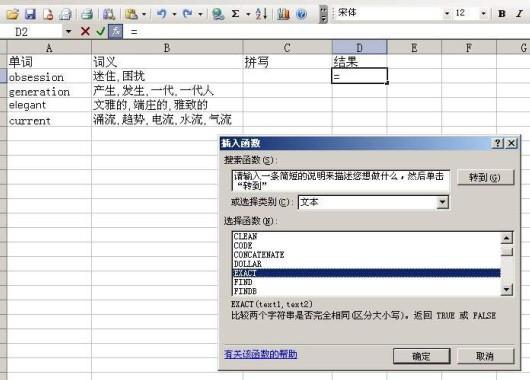Screen dimensions: 530x380
Task: Click the 确定 OK button
Action: click(421, 356)
